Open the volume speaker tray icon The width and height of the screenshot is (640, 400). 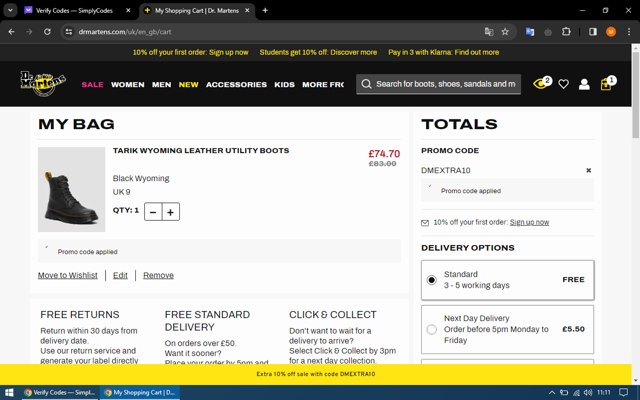pyautogui.click(x=588, y=393)
